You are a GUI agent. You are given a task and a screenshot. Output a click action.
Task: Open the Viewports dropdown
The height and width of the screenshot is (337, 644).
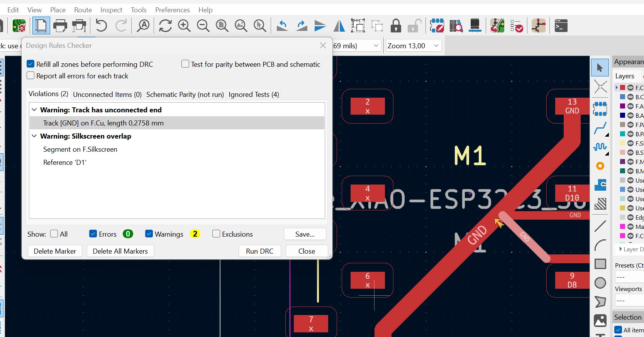629,300
